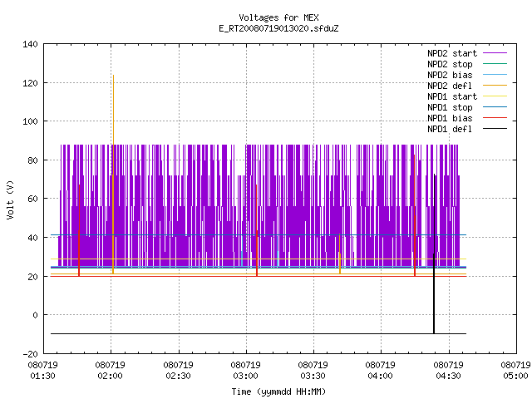Click the x-axis tick label 01:30
The image size is (532, 399).
[42, 377]
